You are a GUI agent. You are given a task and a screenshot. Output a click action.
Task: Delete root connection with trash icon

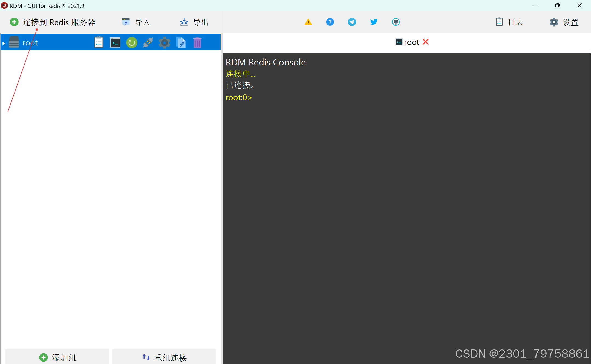(197, 42)
